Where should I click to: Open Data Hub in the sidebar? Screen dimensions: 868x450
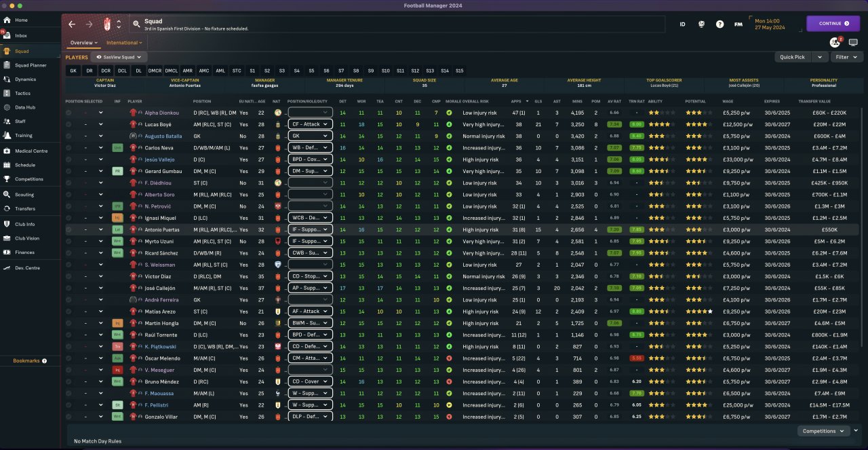25,107
